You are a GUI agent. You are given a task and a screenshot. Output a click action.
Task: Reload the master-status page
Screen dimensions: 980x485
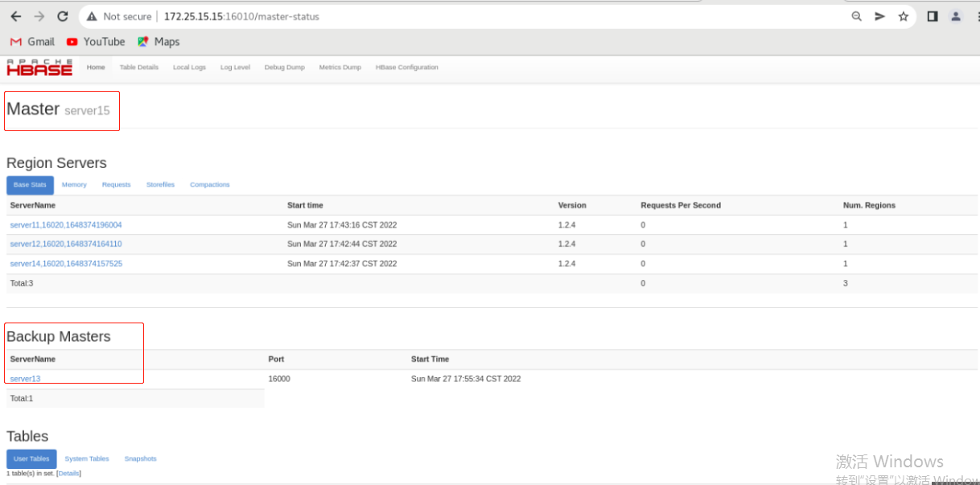click(63, 16)
